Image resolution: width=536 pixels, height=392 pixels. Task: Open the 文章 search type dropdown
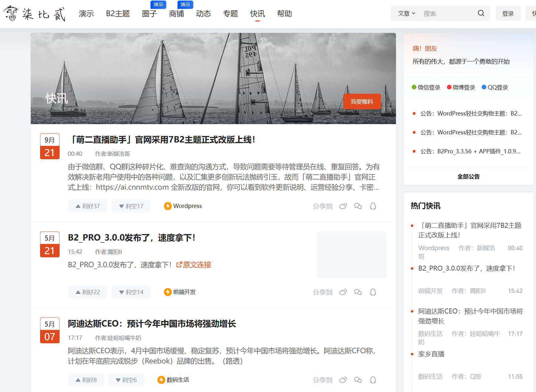click(x=407, y=13)
